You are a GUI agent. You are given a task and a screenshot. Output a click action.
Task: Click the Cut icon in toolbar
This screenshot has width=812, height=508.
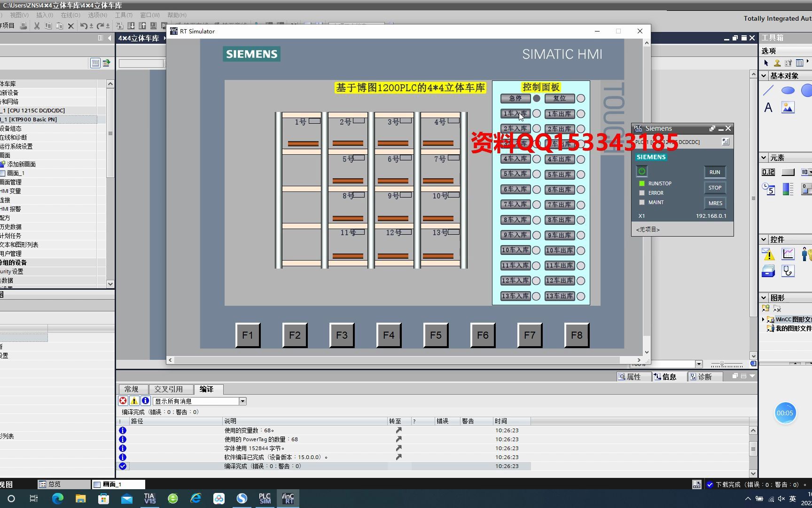37,26
